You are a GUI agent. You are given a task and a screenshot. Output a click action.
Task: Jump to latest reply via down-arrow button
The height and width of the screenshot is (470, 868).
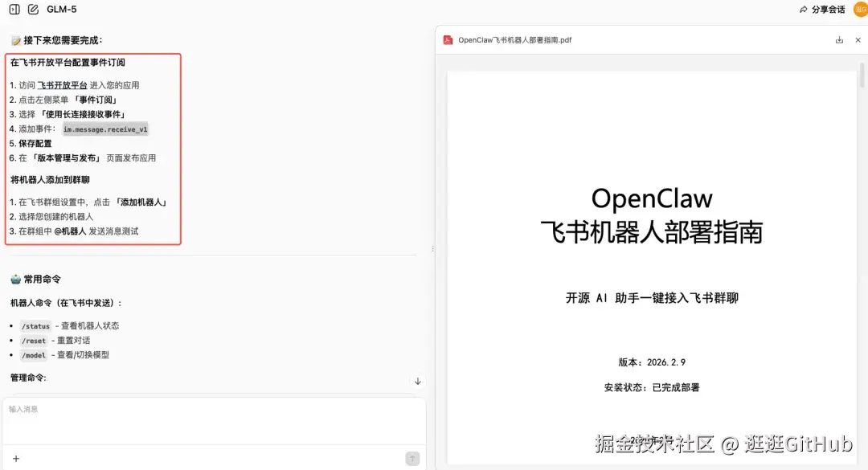[417, 381]
